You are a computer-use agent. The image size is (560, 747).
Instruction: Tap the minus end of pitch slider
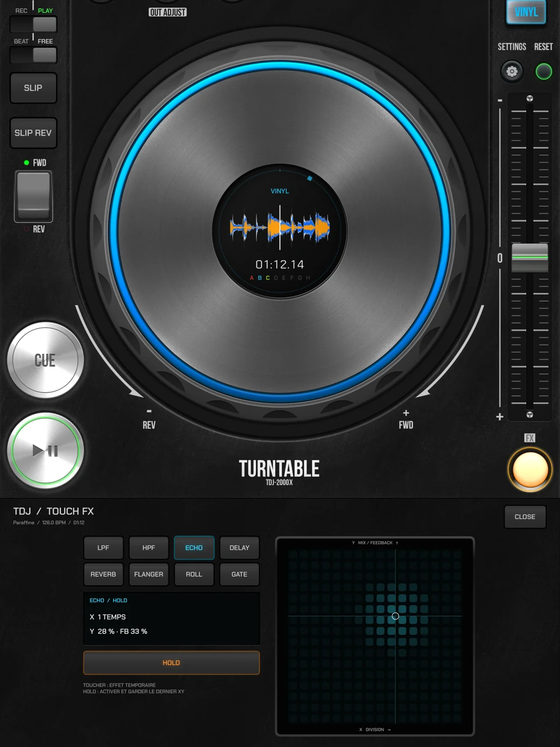500,100
